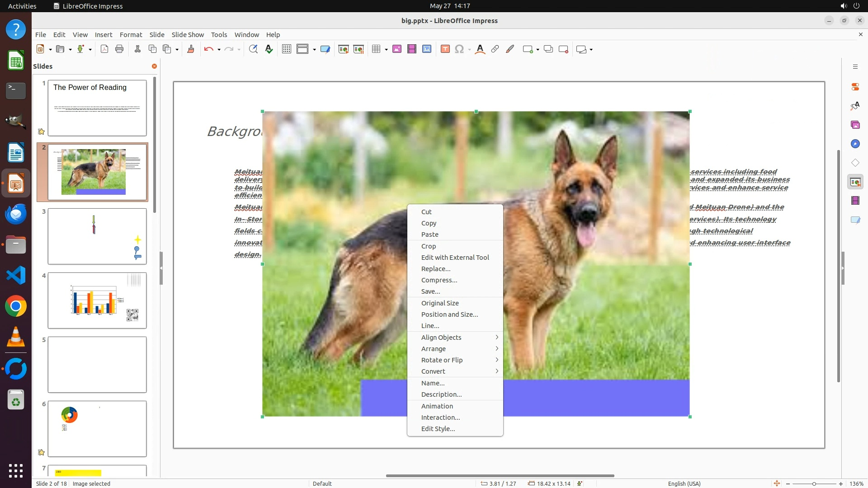The image size is (868, 488).
Task: Click the Display Grid toolbar icon
Action: [x=286, y=49]
